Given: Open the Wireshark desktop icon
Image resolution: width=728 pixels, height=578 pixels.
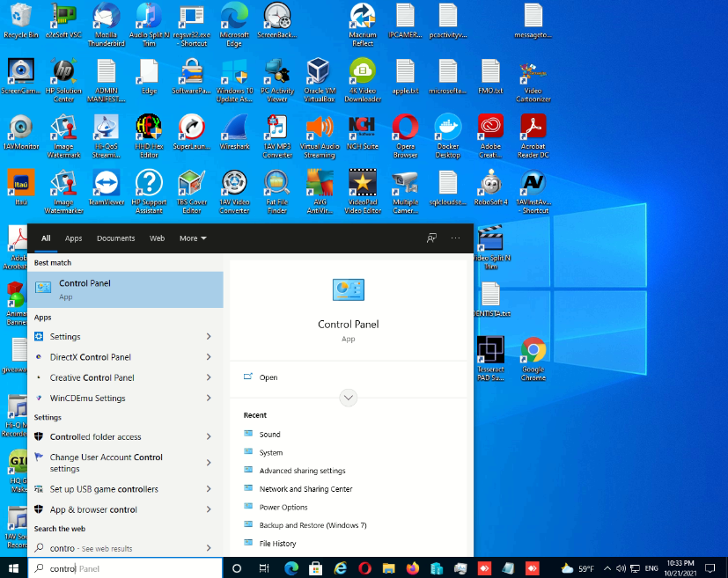Looking at the screenshot, I should click(234, 128).
